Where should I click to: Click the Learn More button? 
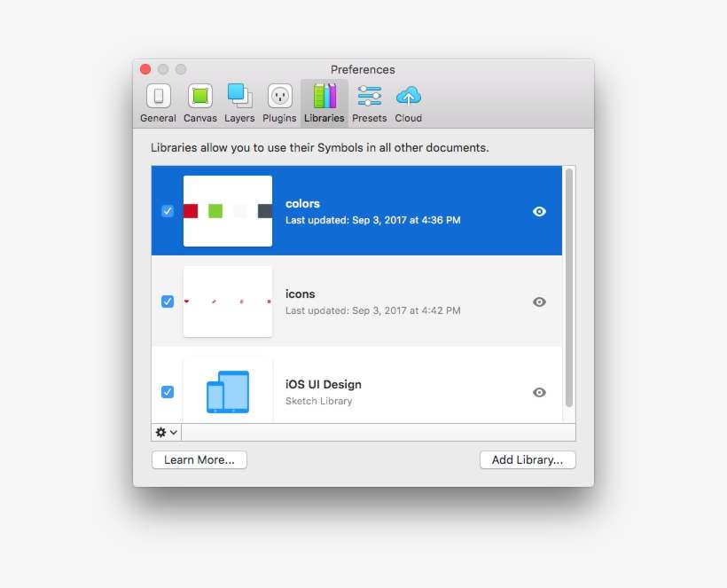pyautogui.click(x=199, y=459)
